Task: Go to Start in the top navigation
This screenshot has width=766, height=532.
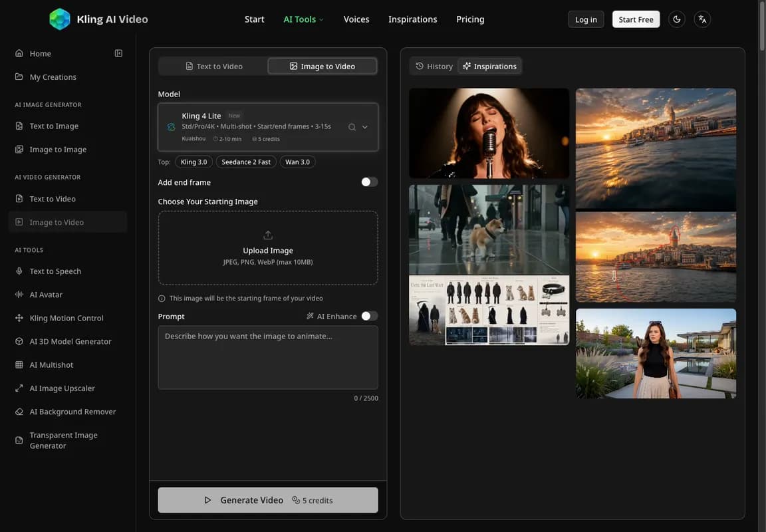Action: [255, 19]
